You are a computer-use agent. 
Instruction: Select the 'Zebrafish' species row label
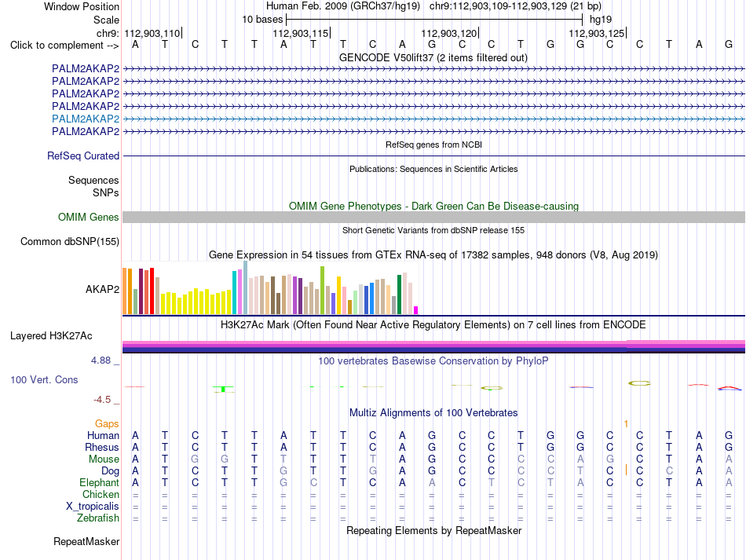[x=98, y=518]
